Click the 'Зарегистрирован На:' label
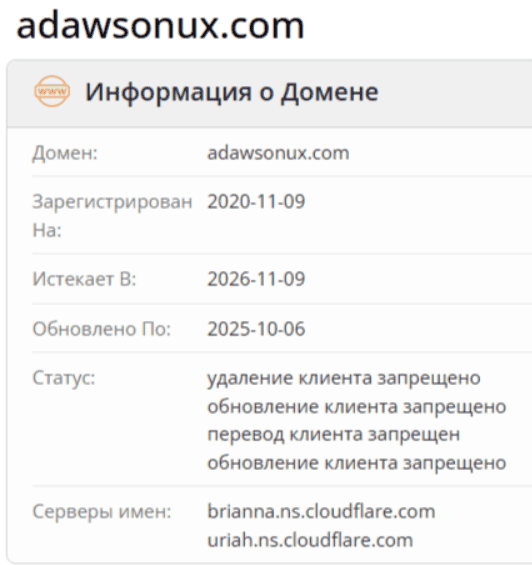Image resolution: width=532 pixels, height=565 pixels. coord(112,215)
